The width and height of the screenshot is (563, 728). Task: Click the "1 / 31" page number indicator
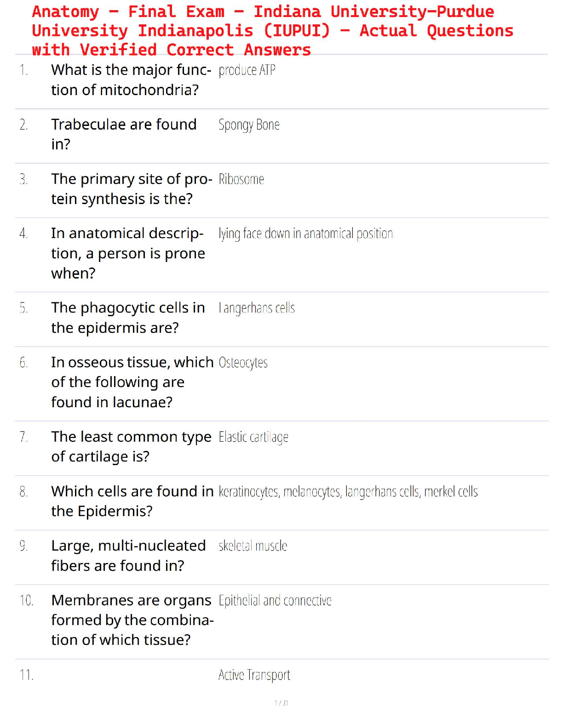(281, 703)
